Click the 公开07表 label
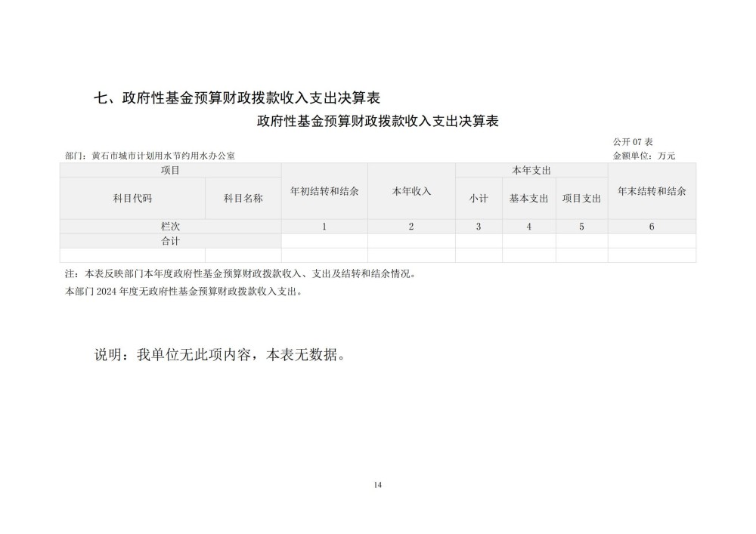756x534 pixels. click(x=633, y=143)
